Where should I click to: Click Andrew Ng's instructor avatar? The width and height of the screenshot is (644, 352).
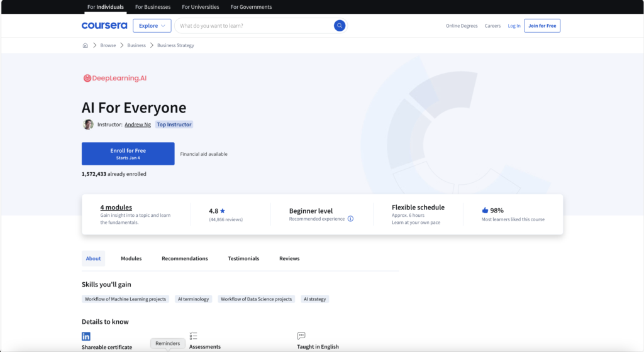(88, 124)
